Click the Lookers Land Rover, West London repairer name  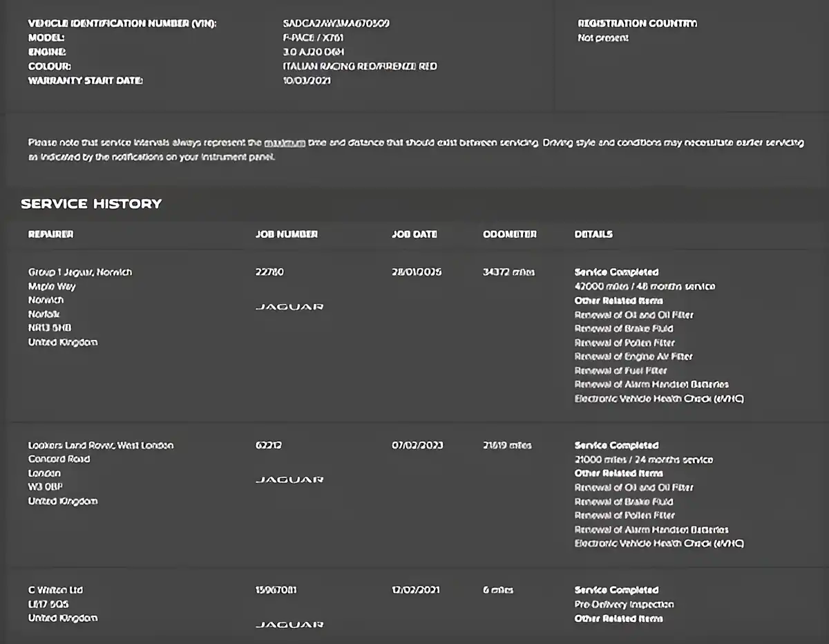(101, 445)
